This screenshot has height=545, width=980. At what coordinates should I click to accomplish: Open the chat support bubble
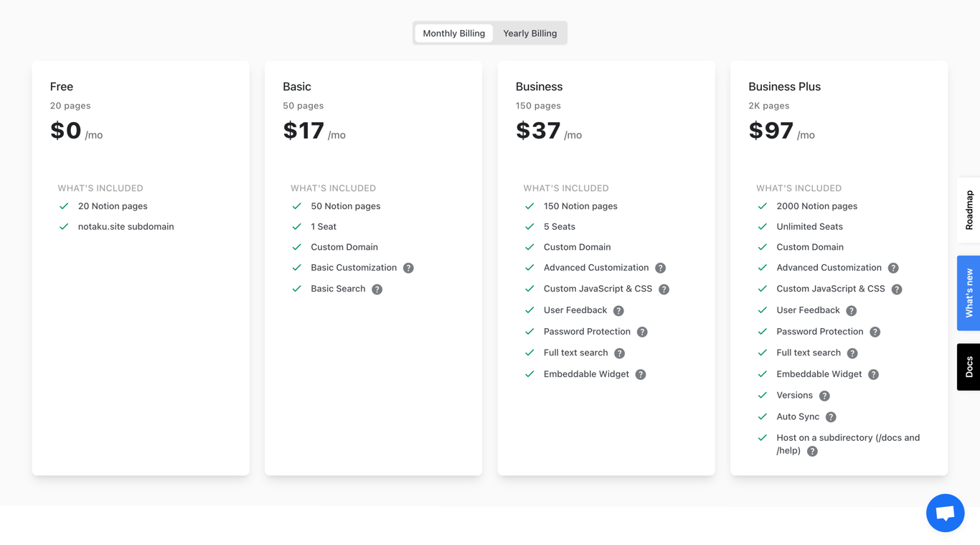coord(945,513)
